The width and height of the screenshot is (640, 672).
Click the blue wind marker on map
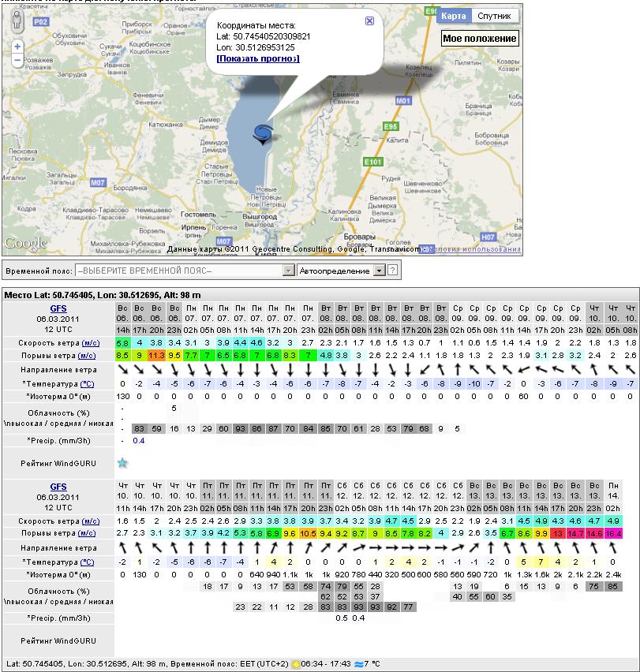tap(263, 133)
